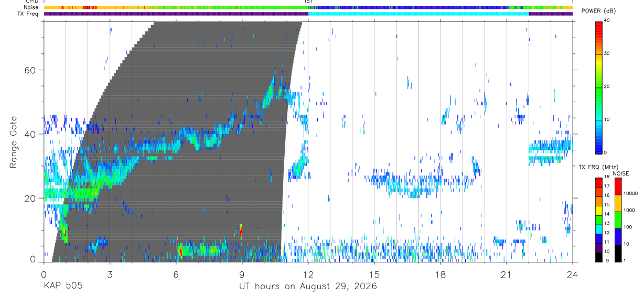The width and height of the screenshot is (644, 297).
Task: Click the POWER (dB) color bar
Action: pyautogui.click(x=598, y=87)
